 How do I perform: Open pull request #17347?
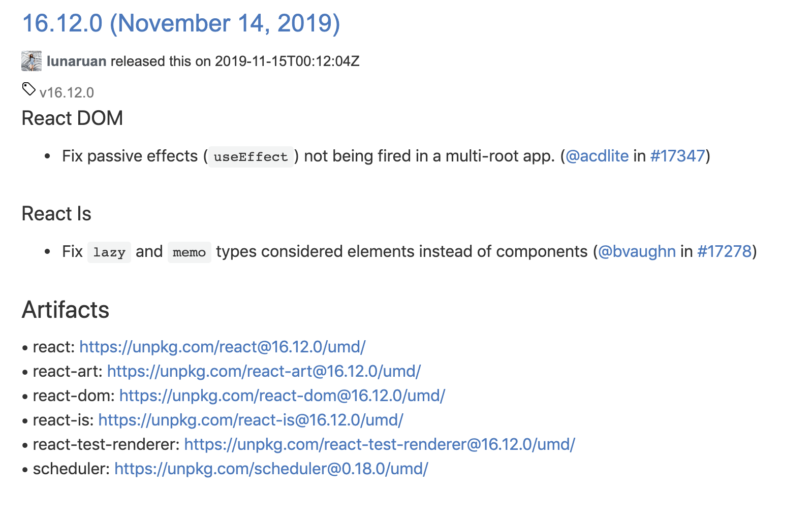tap(678, 156)
